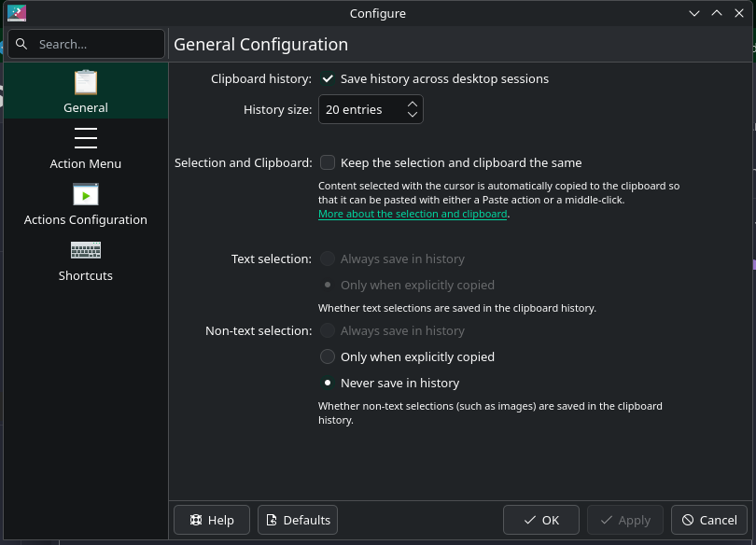Open the Shortcuts keyboard icon
Viewport: 756px width, 545px height.
(86, 251)
